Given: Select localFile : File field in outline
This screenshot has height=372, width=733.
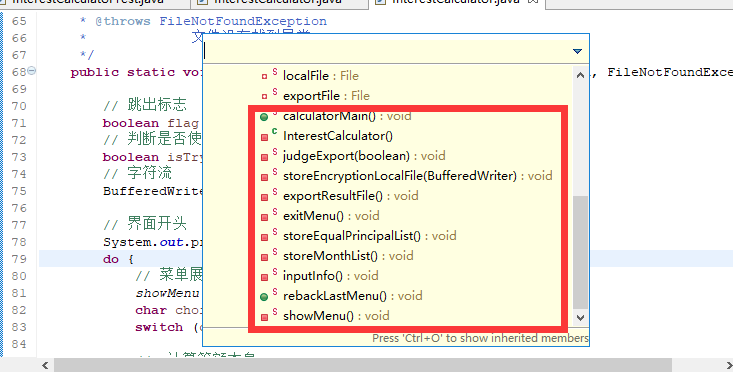Looking at the screenshot, I should tap(321, 76).
